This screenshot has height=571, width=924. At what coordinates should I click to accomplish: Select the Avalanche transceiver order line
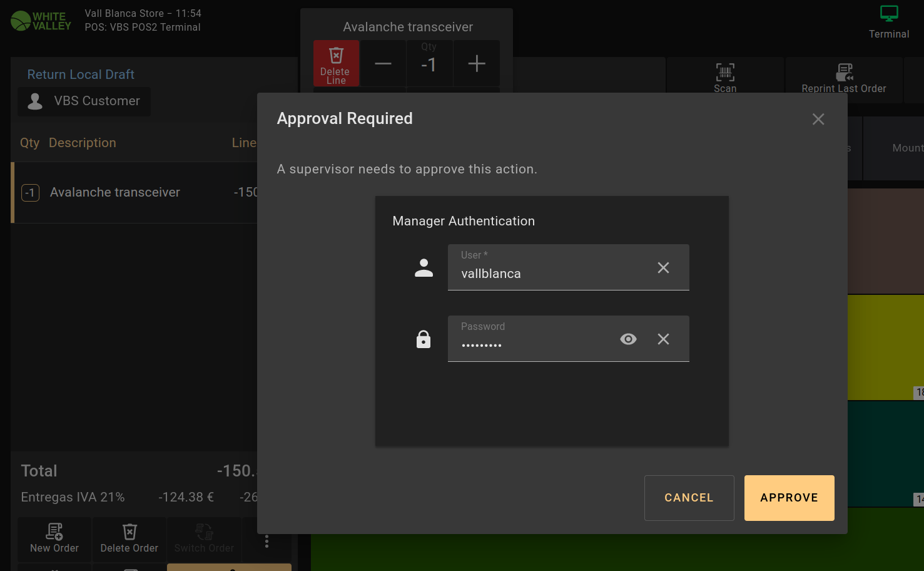pos(135,192)
